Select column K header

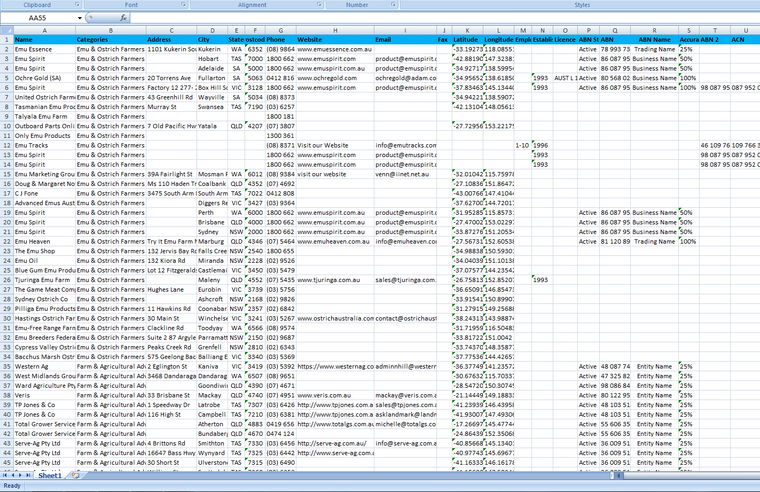(467, 30)
